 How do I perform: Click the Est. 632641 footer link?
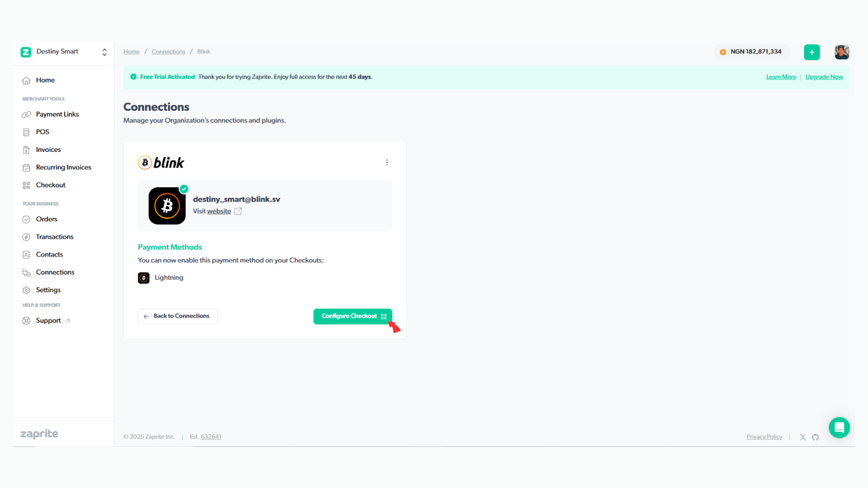(x=211, y=437)
